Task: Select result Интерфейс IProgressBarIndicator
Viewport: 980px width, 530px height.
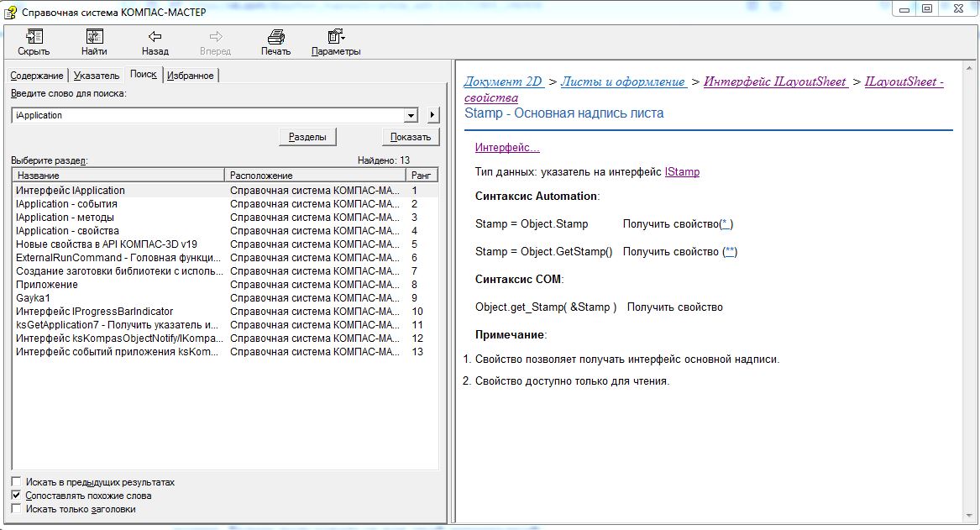Action: click(225, 312)
